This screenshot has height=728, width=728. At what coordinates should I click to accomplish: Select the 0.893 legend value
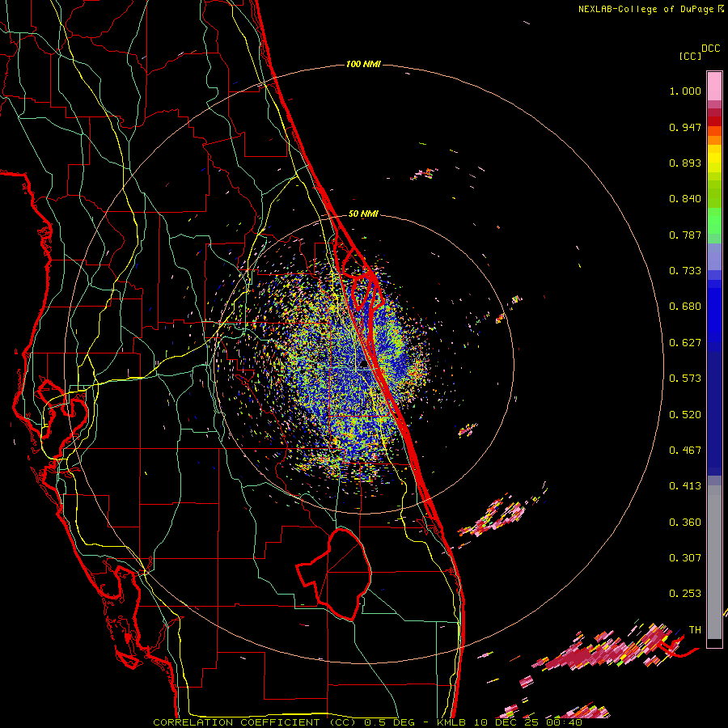point(685,163)
